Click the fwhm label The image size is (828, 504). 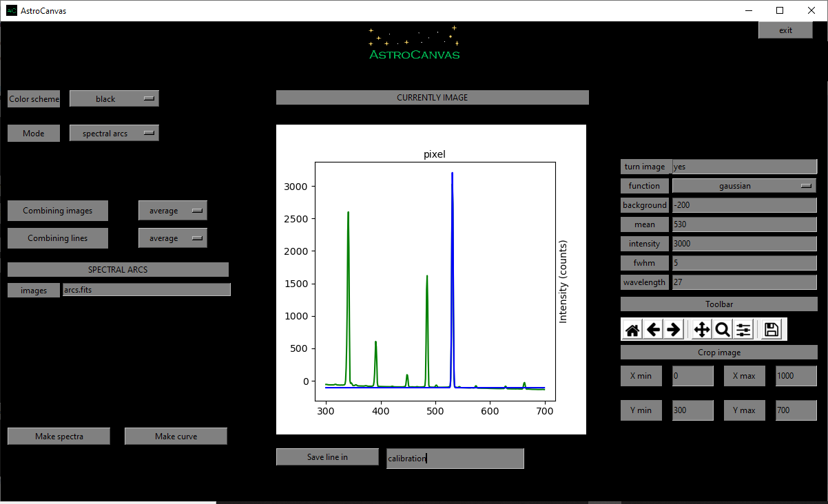pos(645,262)
